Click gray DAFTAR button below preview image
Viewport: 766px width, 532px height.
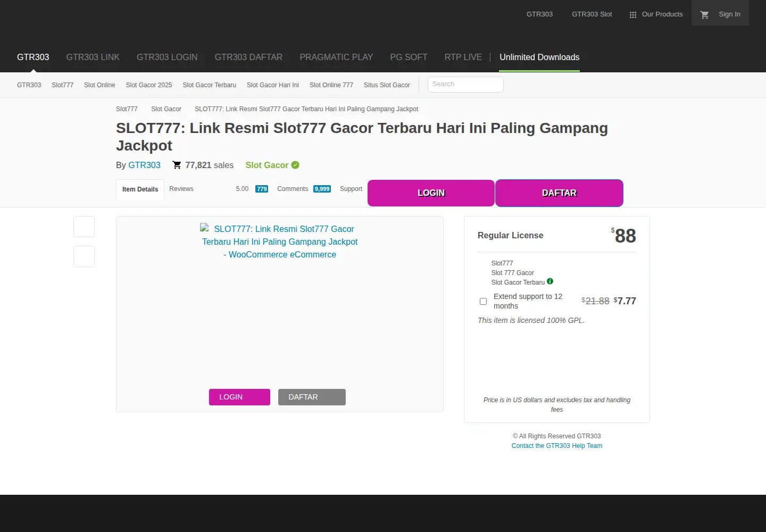[x=312, y=397]
